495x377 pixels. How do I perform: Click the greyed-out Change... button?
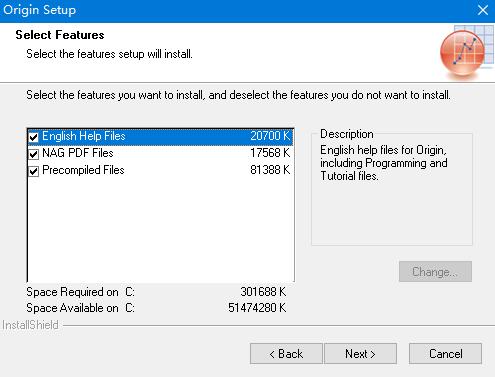coord(435,272)
